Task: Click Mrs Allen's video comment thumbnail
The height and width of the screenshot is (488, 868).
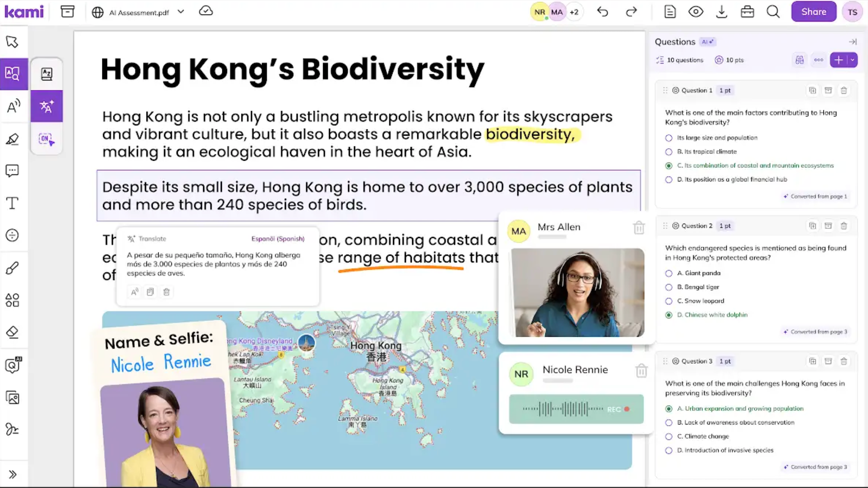Action: pos(577,292)
